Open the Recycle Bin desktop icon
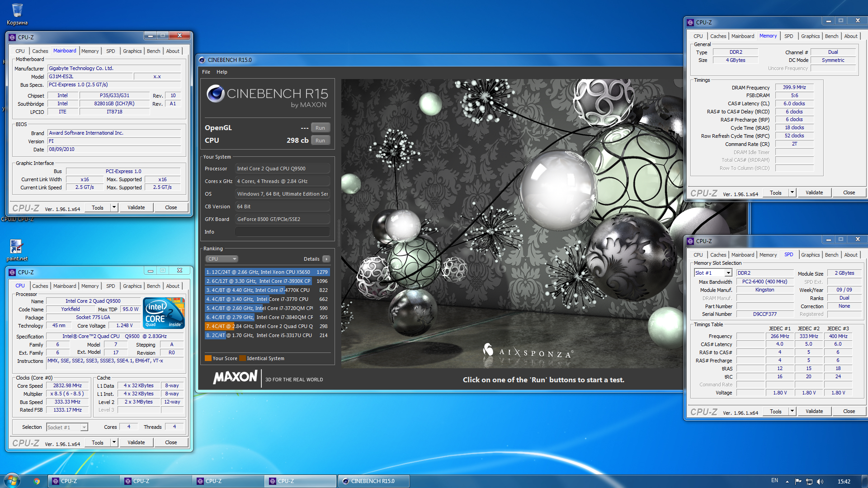Viewport: 868px width, 488px height. [17, 14]
